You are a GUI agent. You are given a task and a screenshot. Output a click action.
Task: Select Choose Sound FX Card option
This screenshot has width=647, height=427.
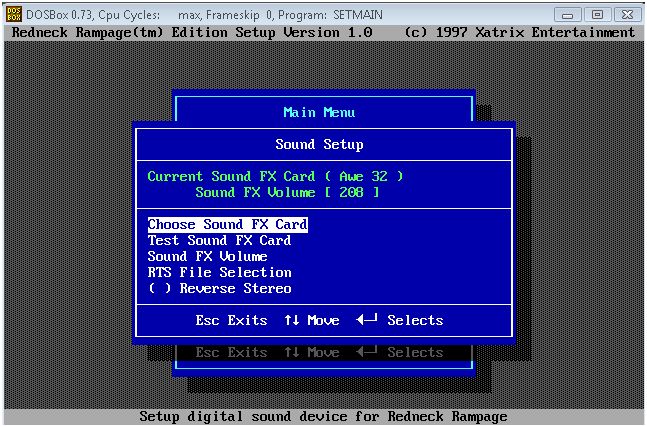click(227, 224)
